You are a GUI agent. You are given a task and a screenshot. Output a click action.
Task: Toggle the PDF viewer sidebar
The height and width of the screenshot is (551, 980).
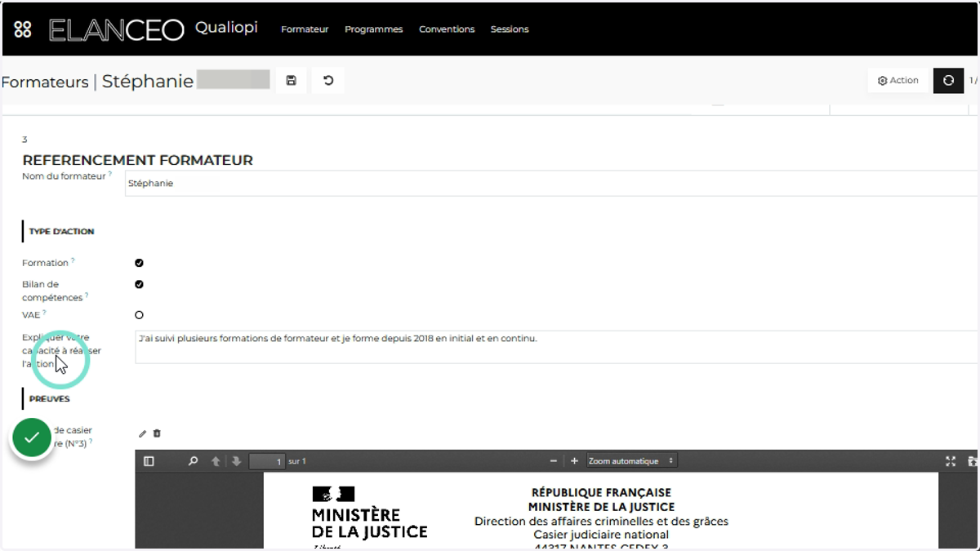point(149,461)
